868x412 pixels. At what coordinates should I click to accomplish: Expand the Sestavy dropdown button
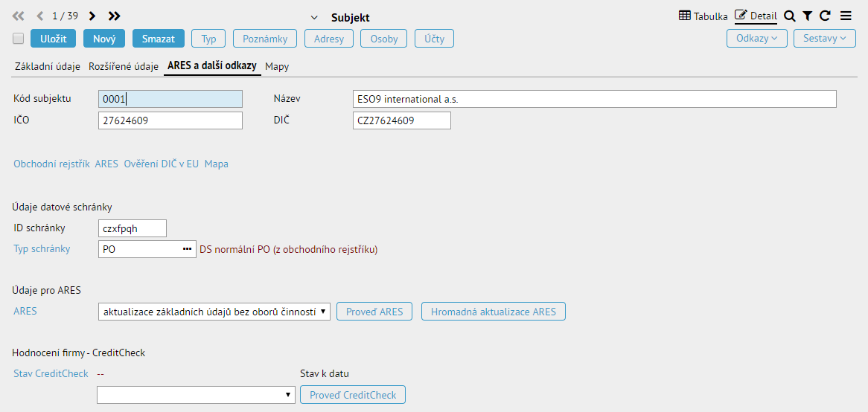tap(825, 39)
